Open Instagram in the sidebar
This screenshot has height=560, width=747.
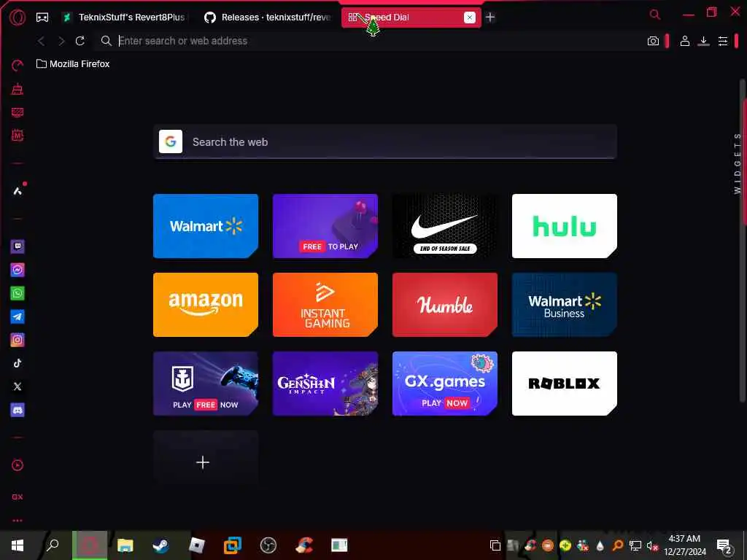click(18, 340)
